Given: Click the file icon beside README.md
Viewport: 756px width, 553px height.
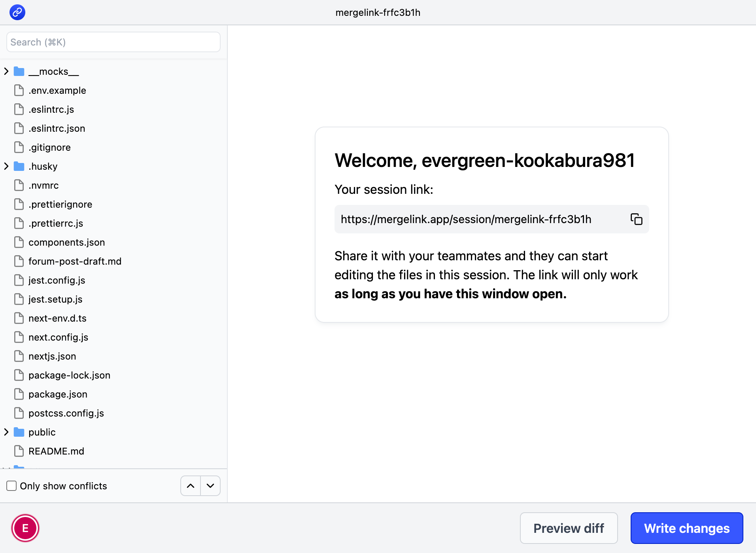Looking at the screenshot, I should (x=19, y=451).
